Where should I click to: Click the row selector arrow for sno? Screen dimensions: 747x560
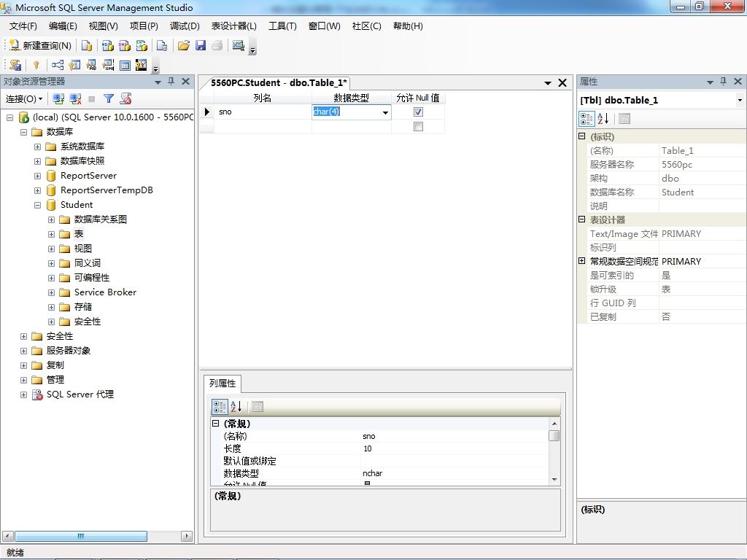206,112
